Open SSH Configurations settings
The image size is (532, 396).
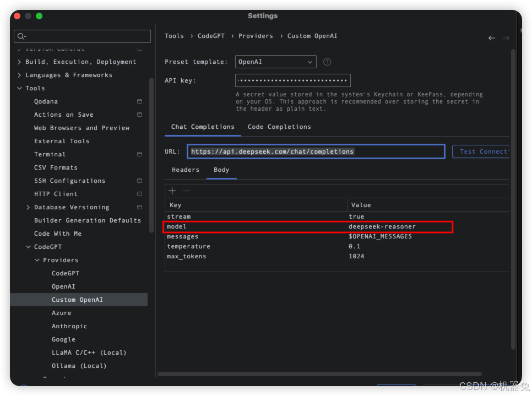69,181
